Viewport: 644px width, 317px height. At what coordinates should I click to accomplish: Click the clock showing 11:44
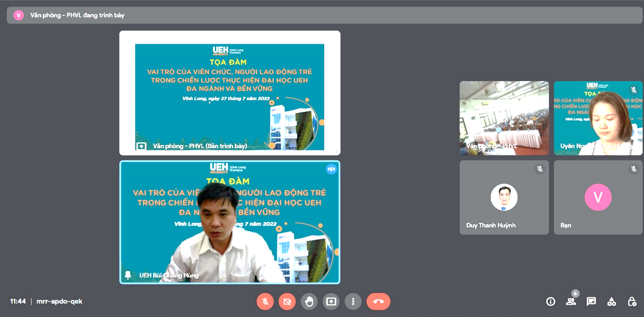18,302
